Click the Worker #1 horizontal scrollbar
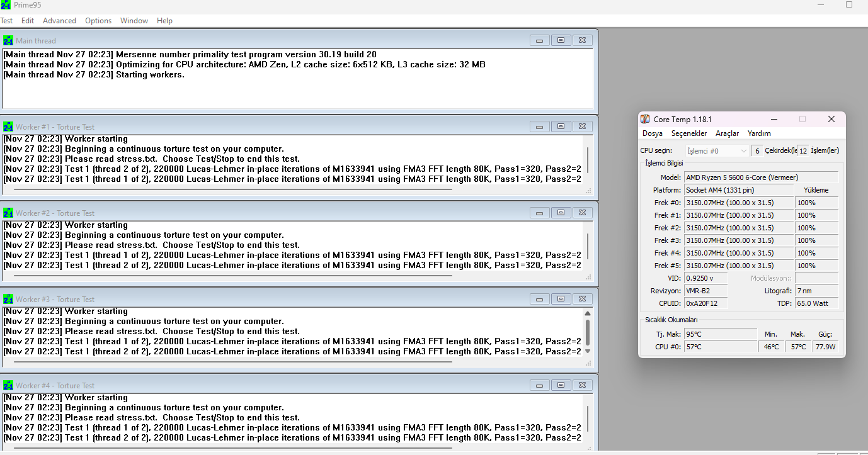Screen dimensions: 868x455 coord(232,189)
